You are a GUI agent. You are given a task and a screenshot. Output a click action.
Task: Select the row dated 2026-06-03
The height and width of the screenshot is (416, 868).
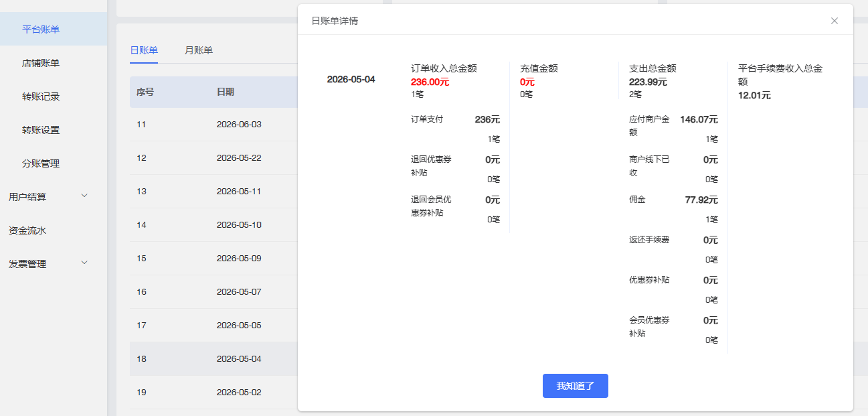[213, 125]
